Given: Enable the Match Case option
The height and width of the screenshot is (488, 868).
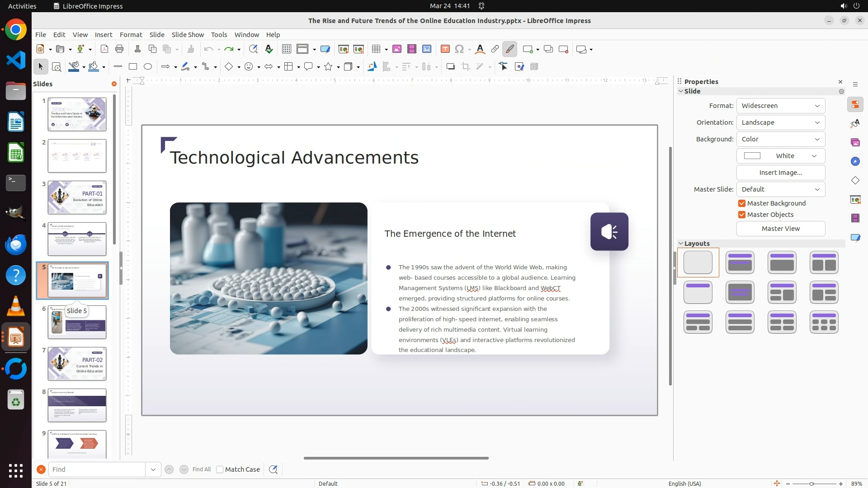Looking at the screenshot, I should click(x=220, y=469).
